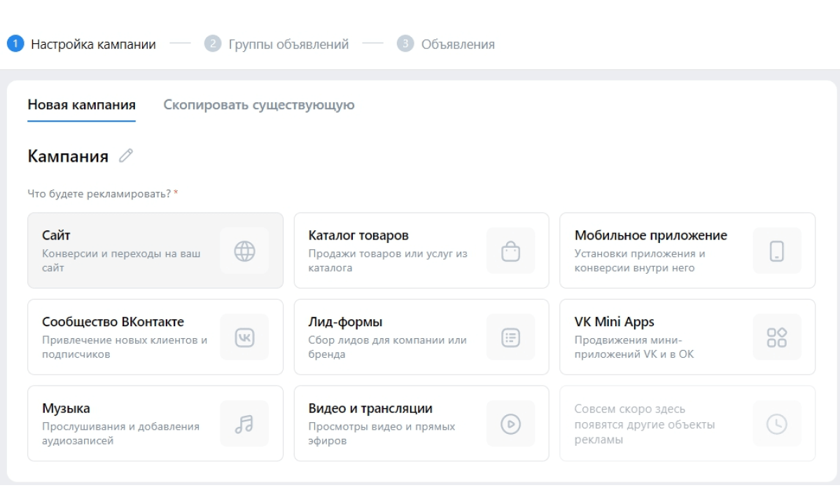Select Сообщество ВКонтакте title
This screenshot has width=840, height=504.
point(113,322)
